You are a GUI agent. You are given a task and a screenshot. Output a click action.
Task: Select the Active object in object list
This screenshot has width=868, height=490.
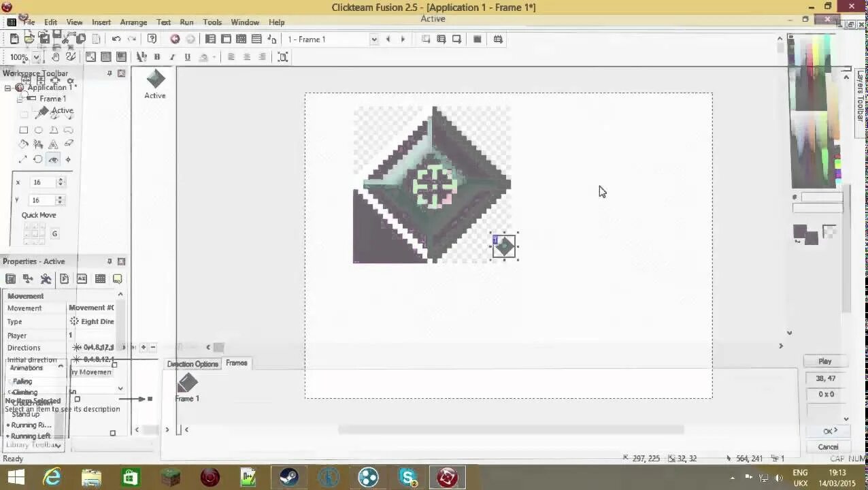point(155,84)
